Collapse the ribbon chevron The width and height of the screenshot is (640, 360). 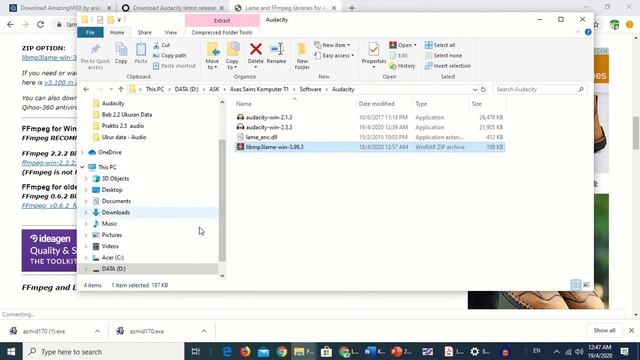[578, 32]
